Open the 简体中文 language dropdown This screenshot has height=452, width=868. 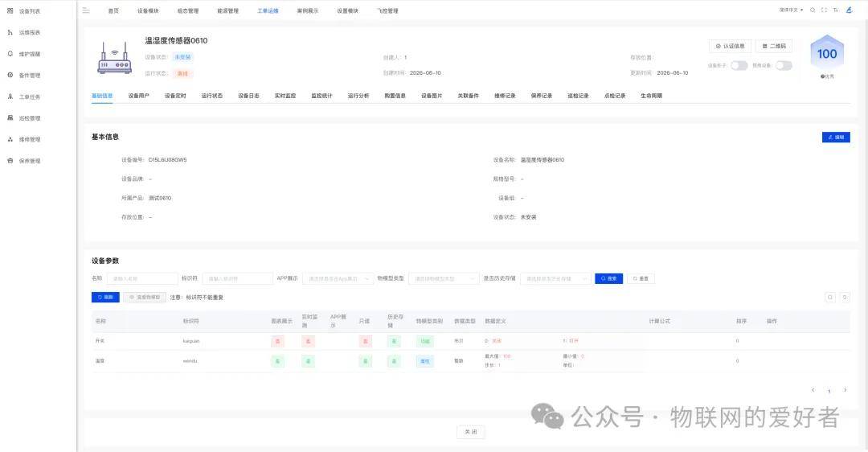pos(791,10)
